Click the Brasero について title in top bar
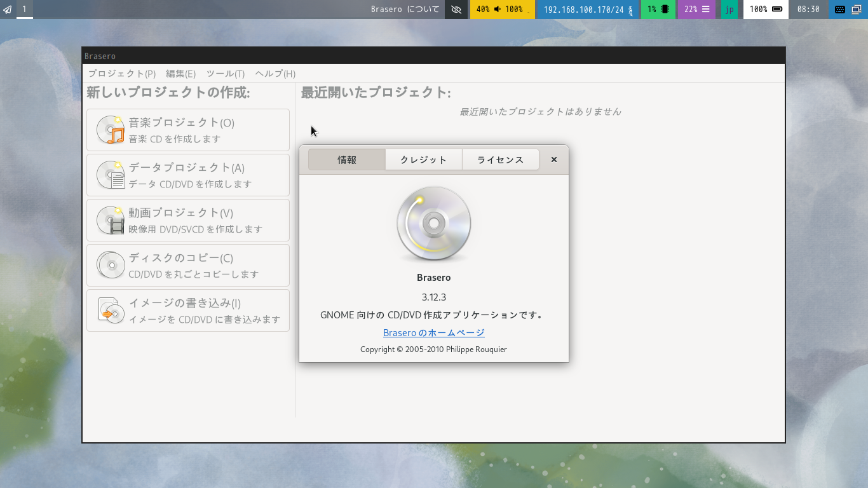868x488 pixels. coord(405,10)
